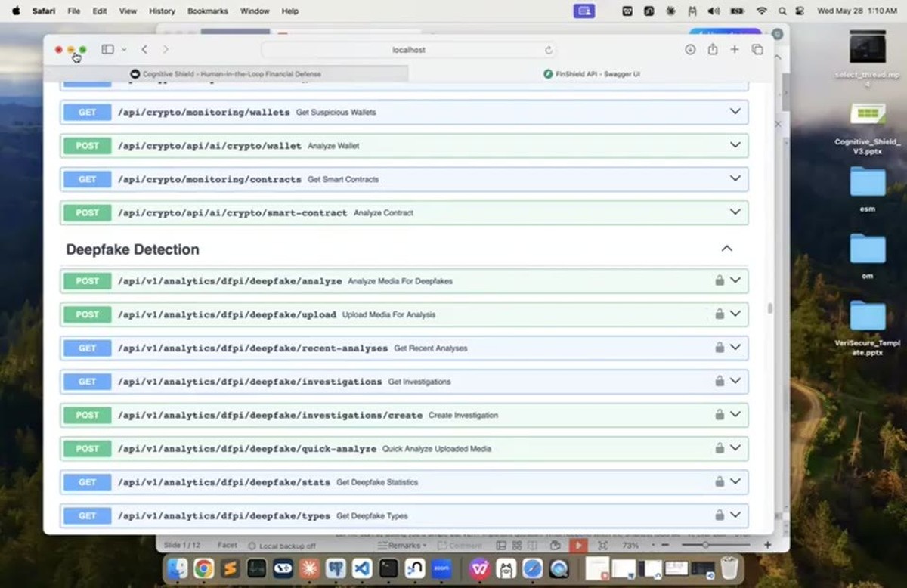
Task: Click the localhost address bar
Action: 409,50
